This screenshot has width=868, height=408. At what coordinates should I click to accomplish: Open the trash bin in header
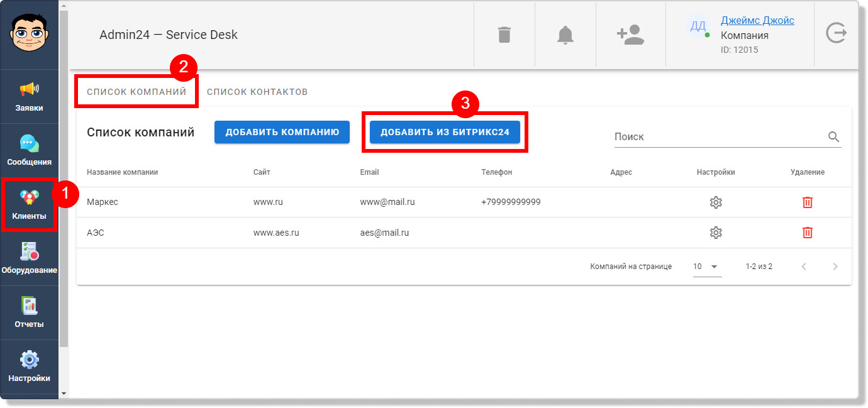[504, 35]
